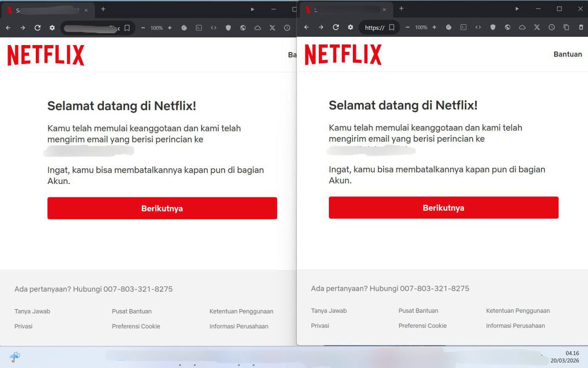Click the cloud icon in right window toolbar
Viewport: 588px width, 368px height.
click(522, 27)
